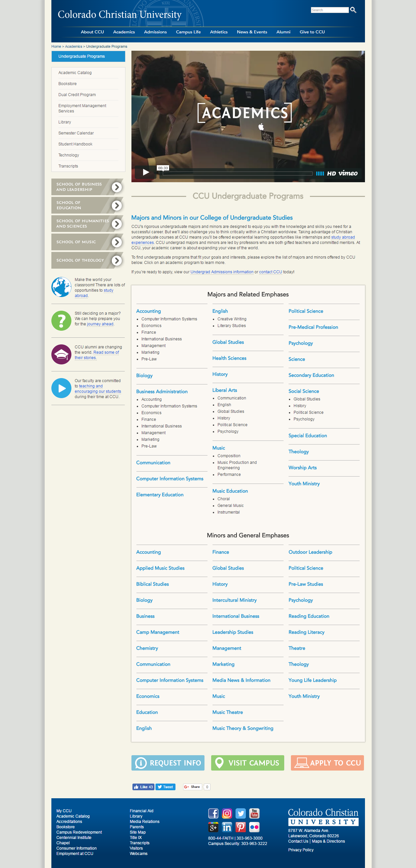Open CCU Twitter icon in footer
Screen dimensions: 416x868
point(241,813)
